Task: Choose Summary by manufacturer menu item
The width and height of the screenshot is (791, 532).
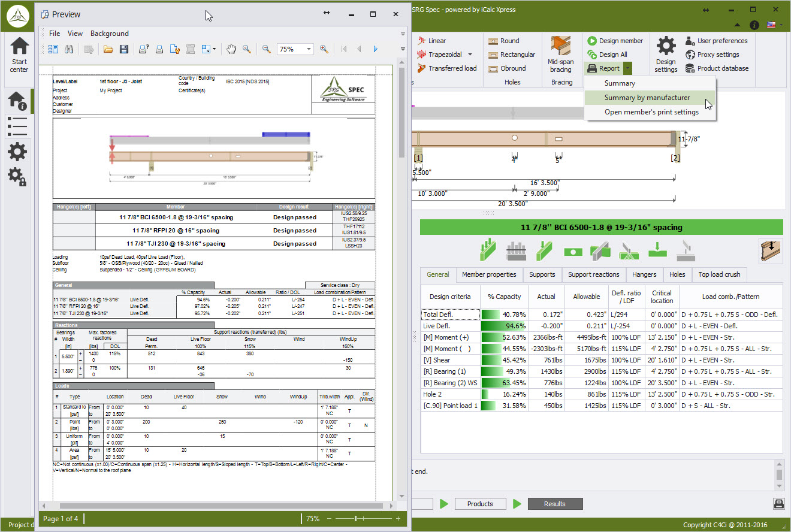Action: tap(650, 98)
